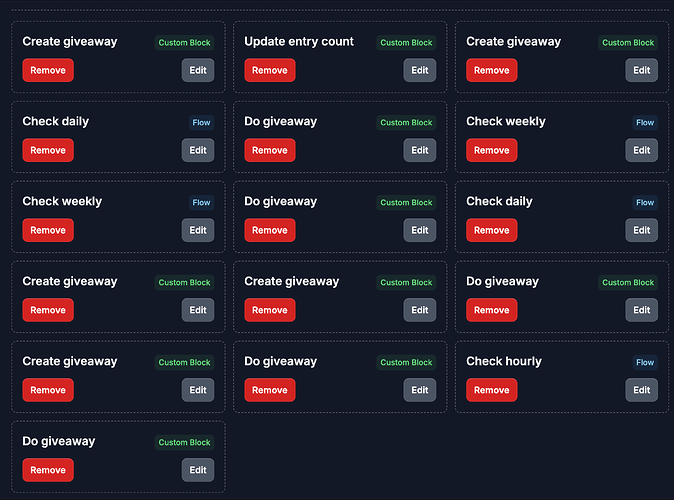Remove Create giveaway card directly above Check weekly

(491, 70)
